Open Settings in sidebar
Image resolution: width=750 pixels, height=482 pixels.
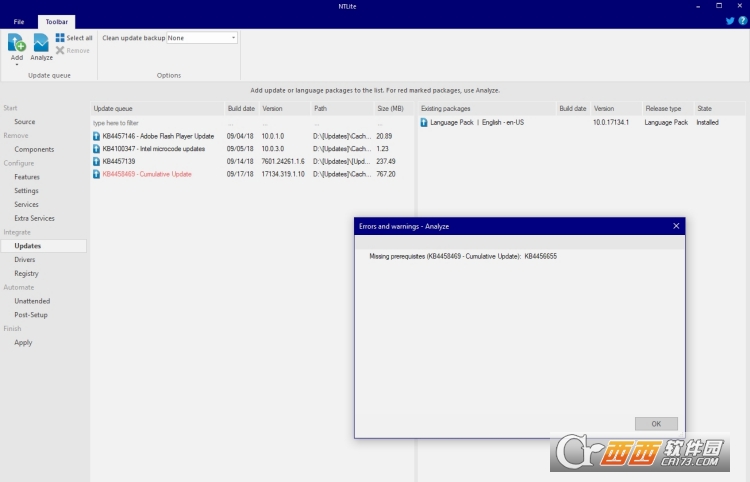pyautogui.click(x=26, y=191)
